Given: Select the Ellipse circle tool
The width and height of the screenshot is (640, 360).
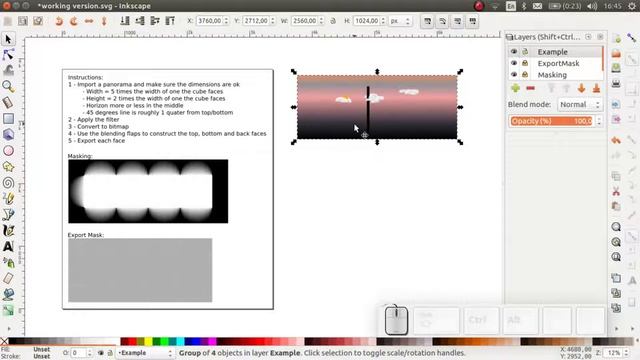Looking at the screenshot, I should point(8,151).
